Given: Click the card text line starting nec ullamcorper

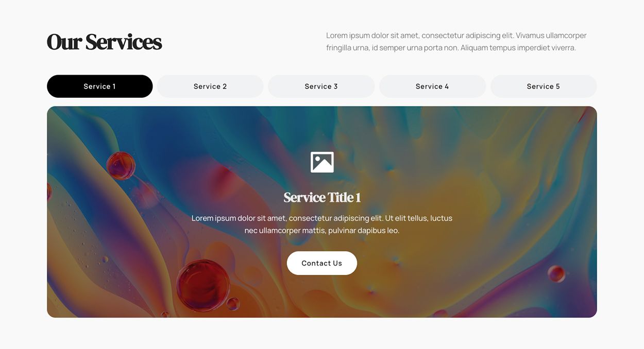Looking at the screenshot, I should [x=322, y=231].
